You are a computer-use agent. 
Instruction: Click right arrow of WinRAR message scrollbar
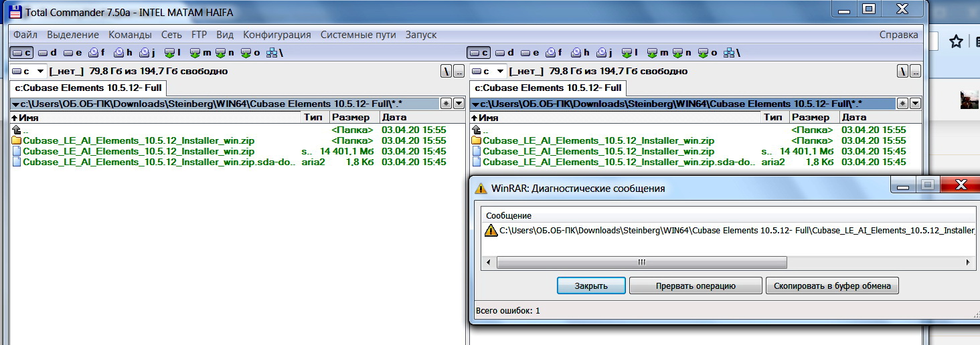969,262
